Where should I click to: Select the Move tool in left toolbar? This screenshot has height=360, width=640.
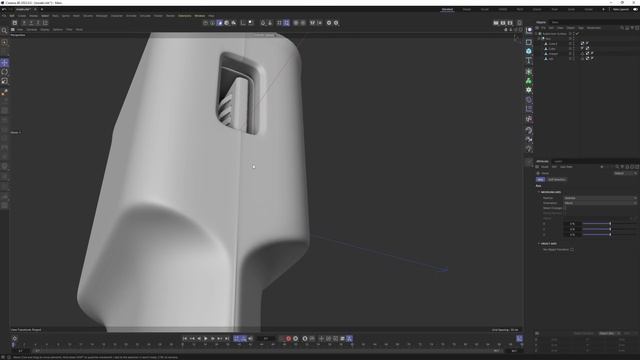click(4, 62)
